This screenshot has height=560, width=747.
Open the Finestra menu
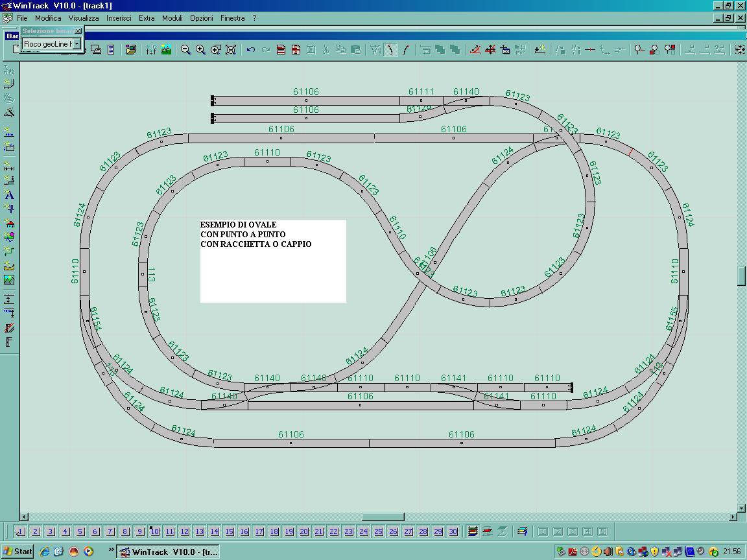point(233,18)
